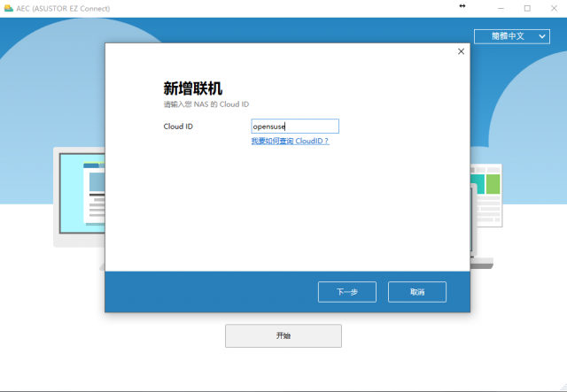Click the Cloud ID label
The height and width of the screenshot is (392, 567).
coord(178,127)
